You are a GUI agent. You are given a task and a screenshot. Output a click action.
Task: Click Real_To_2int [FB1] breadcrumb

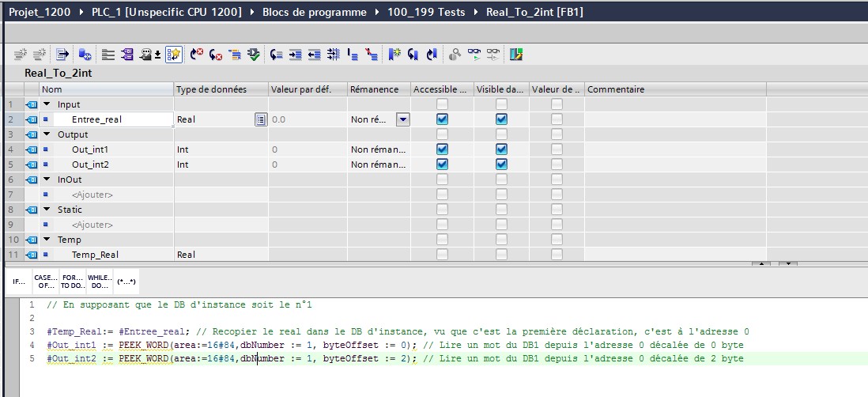(534, 12)
